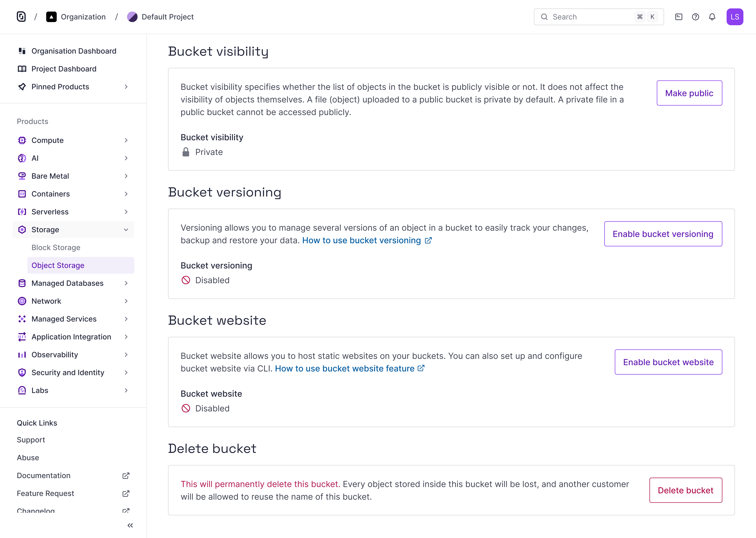Click the help question mark icon

coord(695,17)
